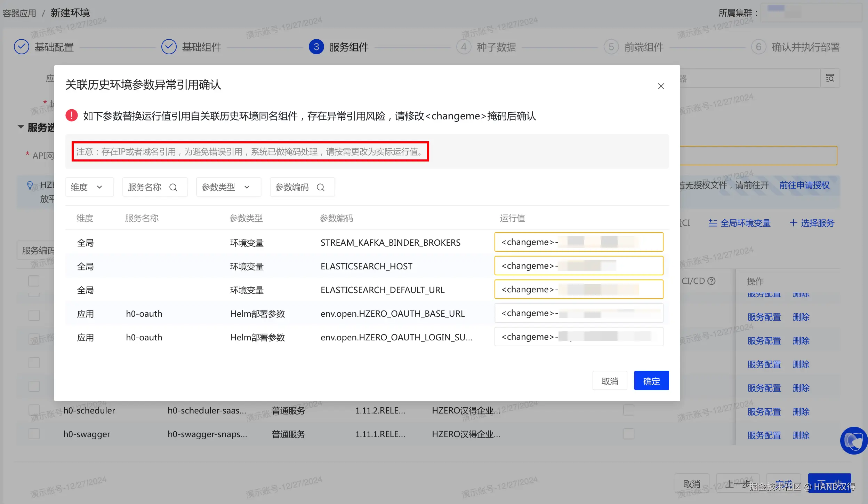Click 取消 in the dialog
868x504 pixels.
pyautogui.click(x=610, y=381)
